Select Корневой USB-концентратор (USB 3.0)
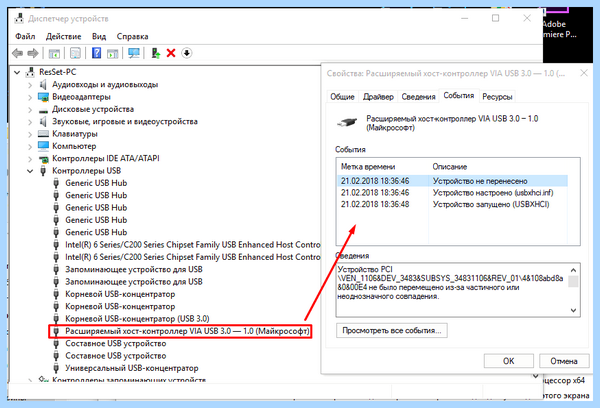 pos(137,318)
